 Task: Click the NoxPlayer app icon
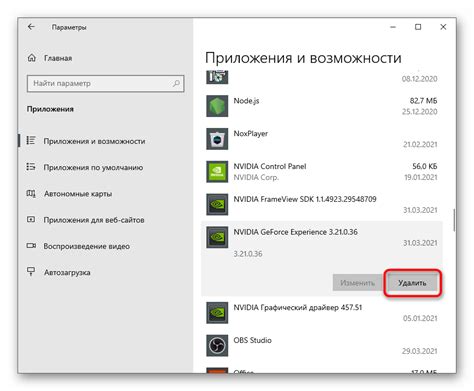point(217,139)
